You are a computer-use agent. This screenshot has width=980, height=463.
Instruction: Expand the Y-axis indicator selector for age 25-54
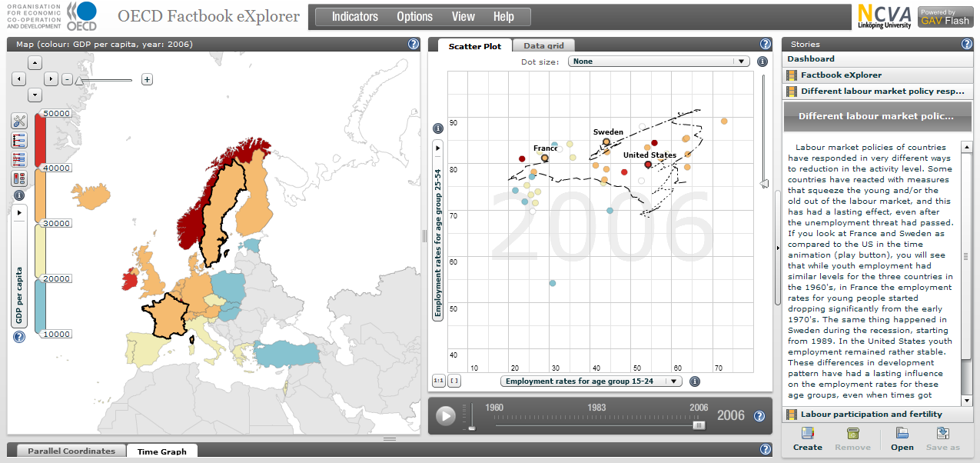(438, 147)
